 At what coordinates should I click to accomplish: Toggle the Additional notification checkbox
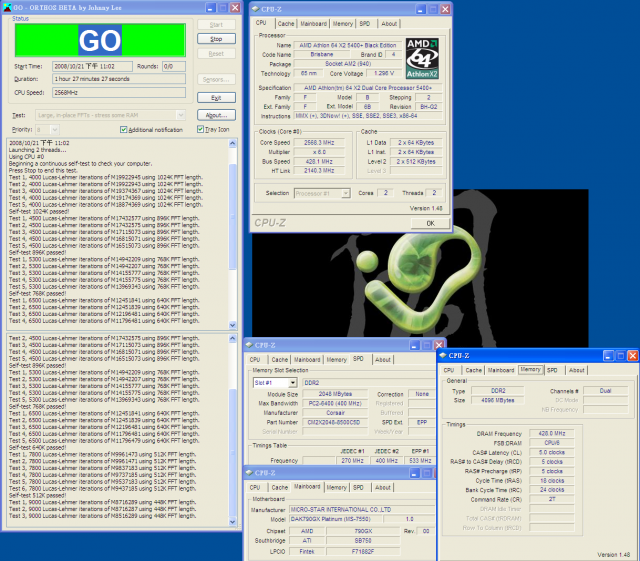click(x=123, y=129)
